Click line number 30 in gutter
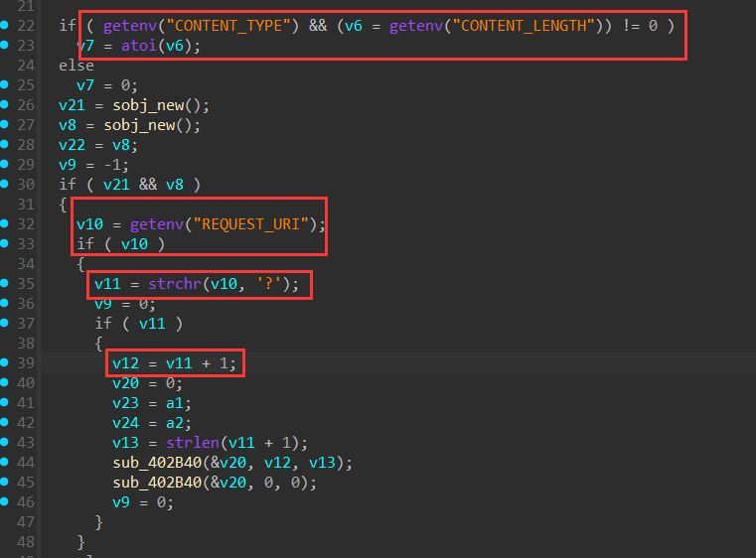Viewport: 756px width, 558px height. 26,185
